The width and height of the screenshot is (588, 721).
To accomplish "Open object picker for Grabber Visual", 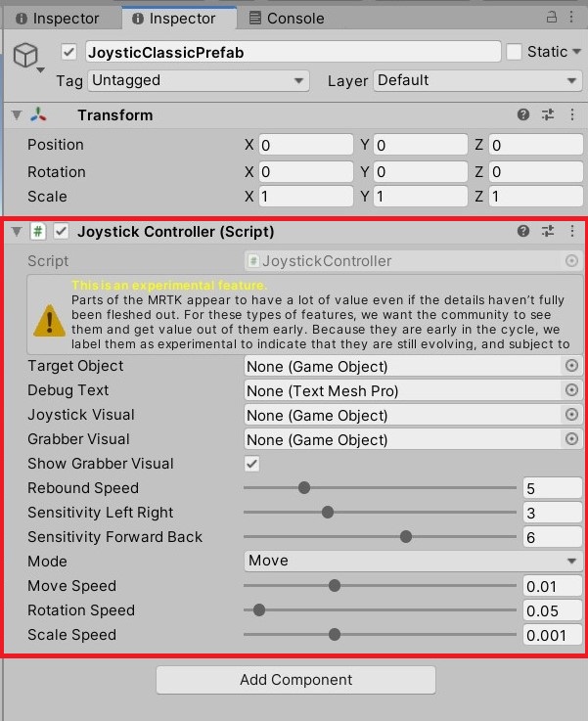I will 571,438.
